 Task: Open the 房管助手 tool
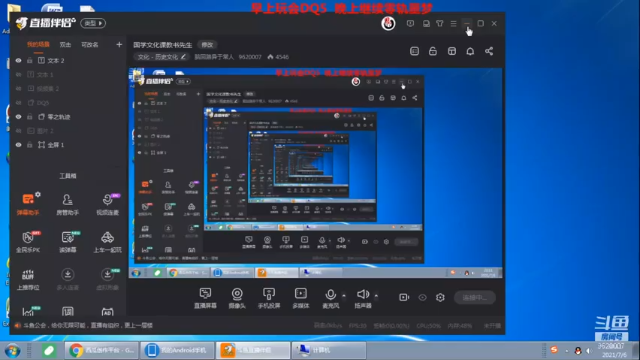pyautogui.click(x=67, y=204)
